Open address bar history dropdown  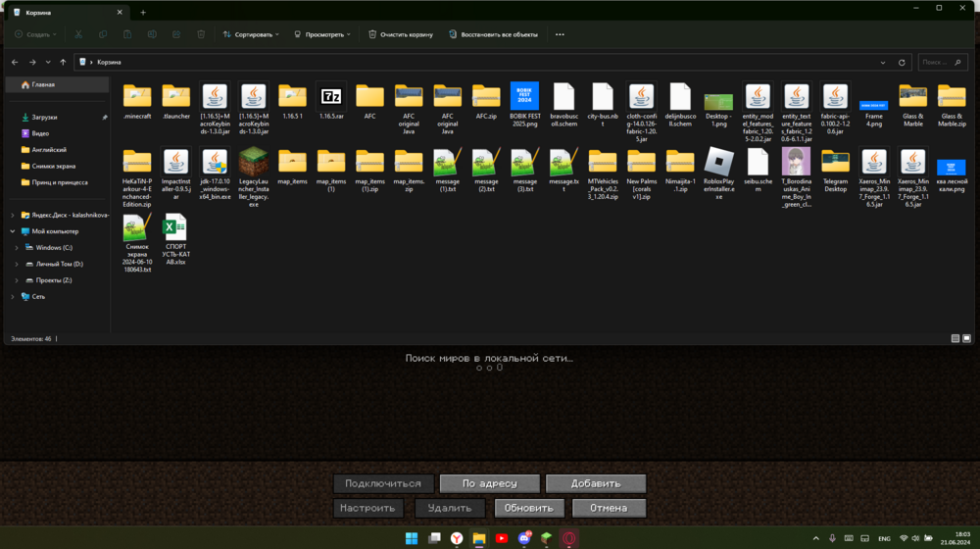click(883, 62)
